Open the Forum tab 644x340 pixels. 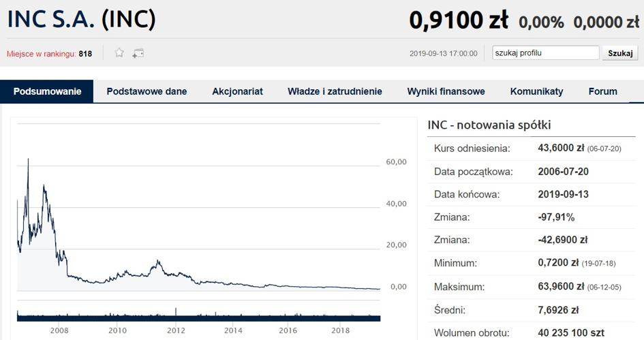point(602,91)
